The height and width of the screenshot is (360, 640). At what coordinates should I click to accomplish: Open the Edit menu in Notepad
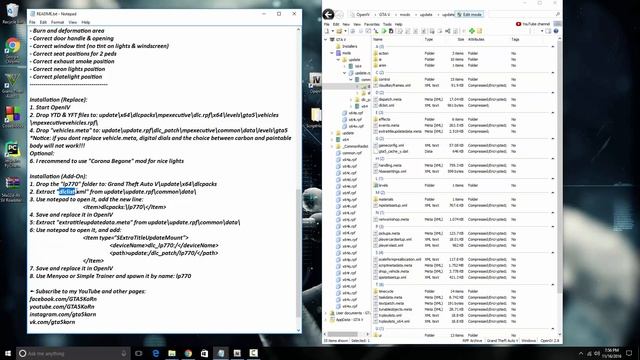click(x=43, y=22)
